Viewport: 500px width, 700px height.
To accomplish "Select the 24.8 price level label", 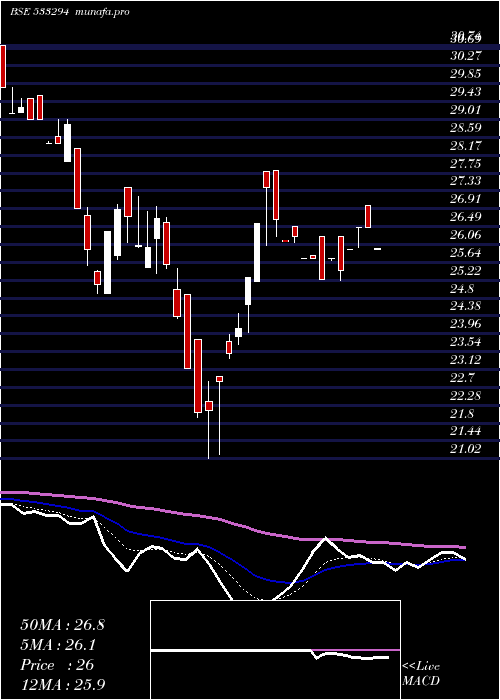I will pyautogui.click(x=462, y=288).
